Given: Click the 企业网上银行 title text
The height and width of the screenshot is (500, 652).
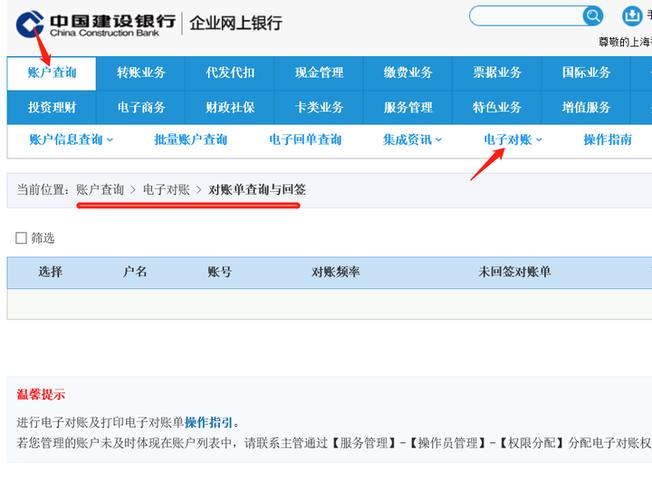Looking at the screenshot, I should click(x=236, y=23).
